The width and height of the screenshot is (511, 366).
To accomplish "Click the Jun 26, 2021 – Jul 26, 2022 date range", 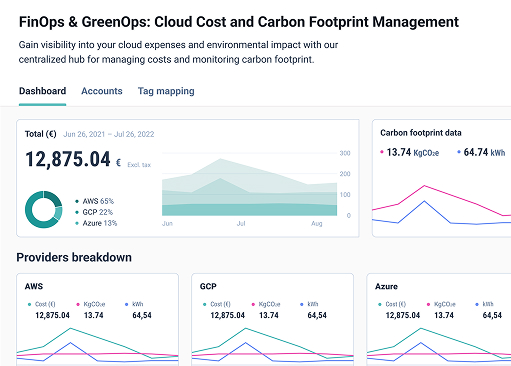I will [x=109, y=134].
